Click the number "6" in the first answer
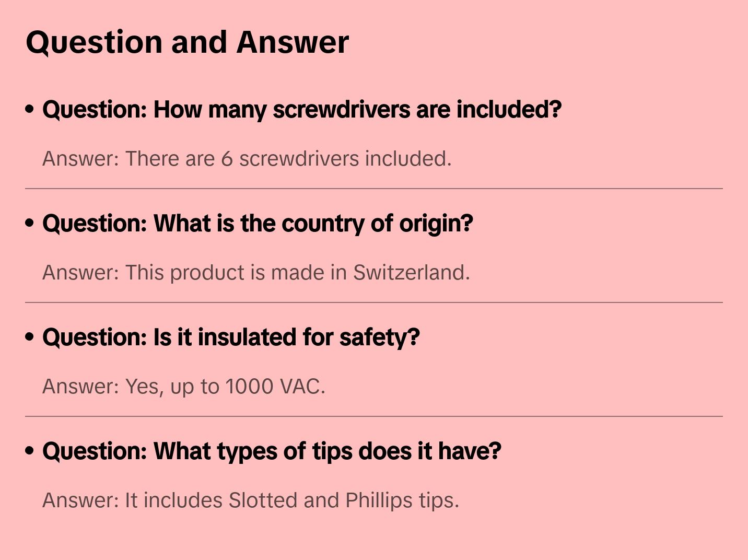The image size is (748, 560). (x=227, y=159)
